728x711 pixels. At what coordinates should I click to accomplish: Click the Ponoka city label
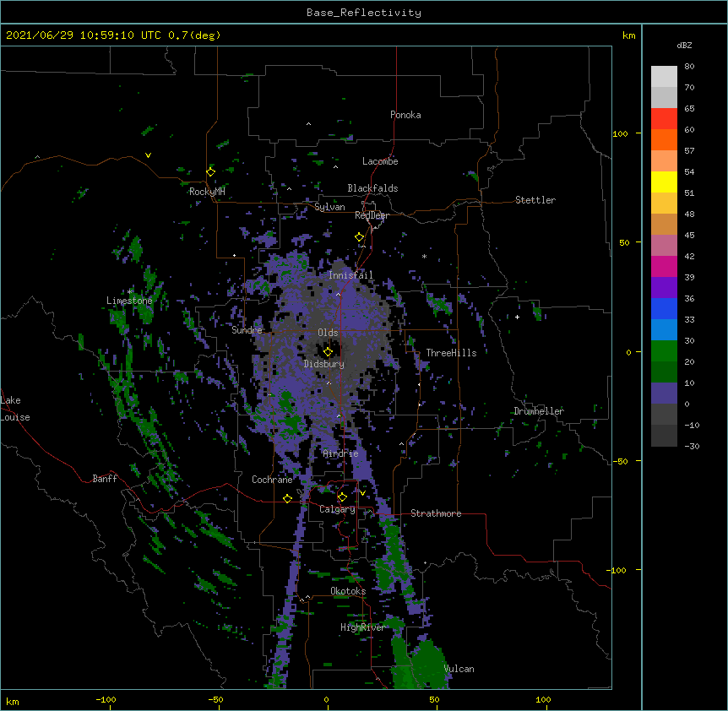(405, 115)
